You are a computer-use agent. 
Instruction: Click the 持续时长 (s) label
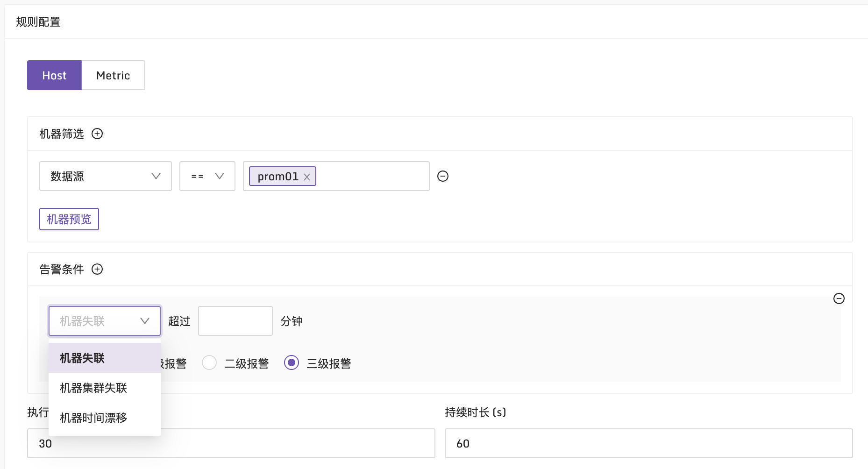(476, 412)
